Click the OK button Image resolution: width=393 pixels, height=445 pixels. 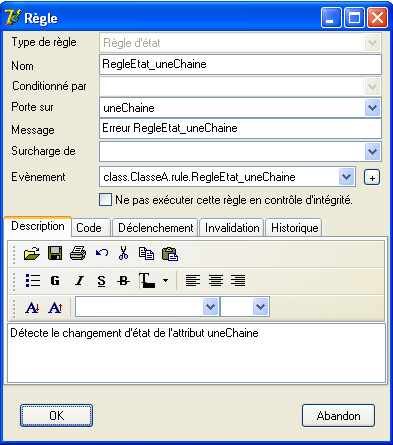56,415
